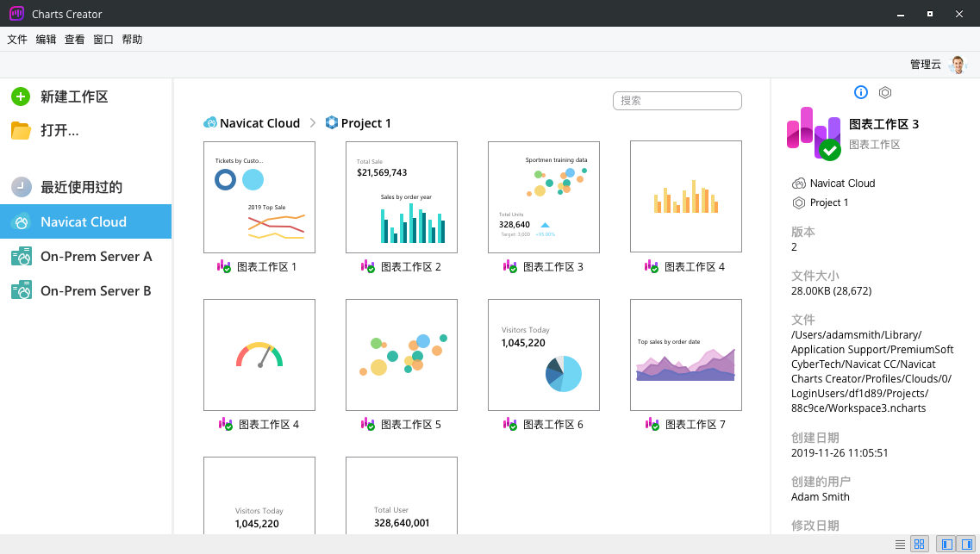Screen dimensions: 980x554
Task: Click the user avatar picture
Action: [x=957, y=65]
